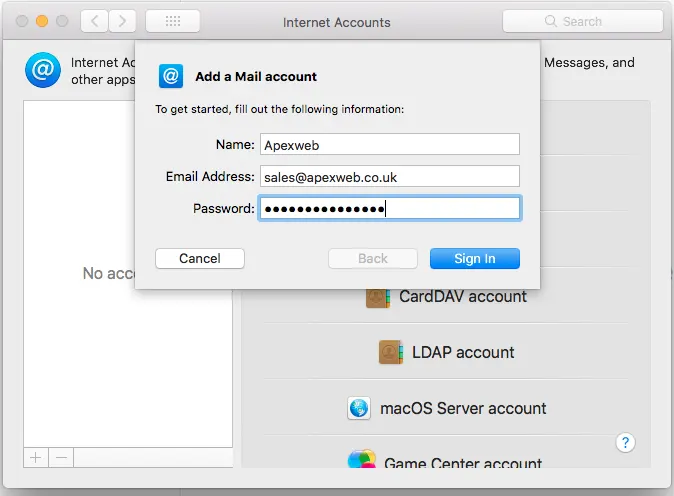Click the Name field containing Apexweb
This screenshot has width=674, height=496.
[389, 144]
